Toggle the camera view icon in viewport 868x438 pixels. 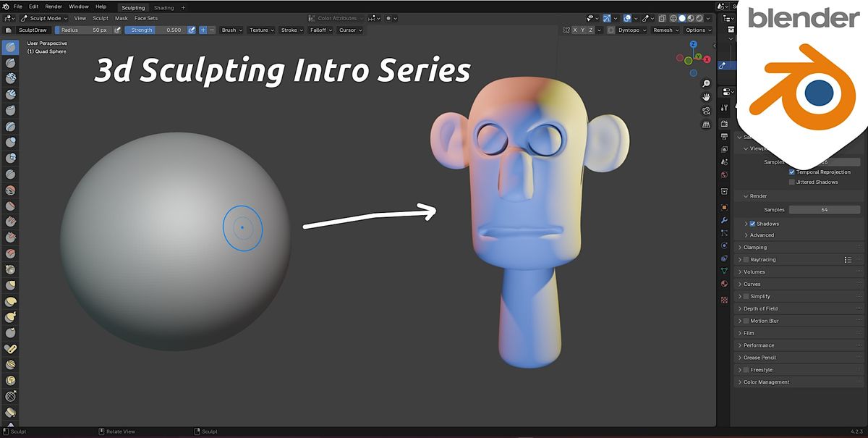pos(706,111)
